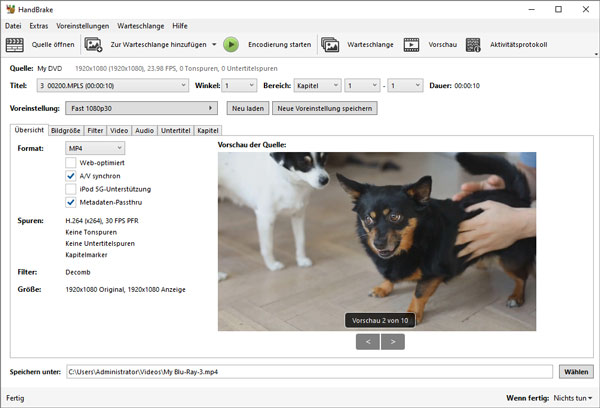Click Neue Voreinstellung speichern button
The image size is (600, 408).
click(x=324, y=108)
